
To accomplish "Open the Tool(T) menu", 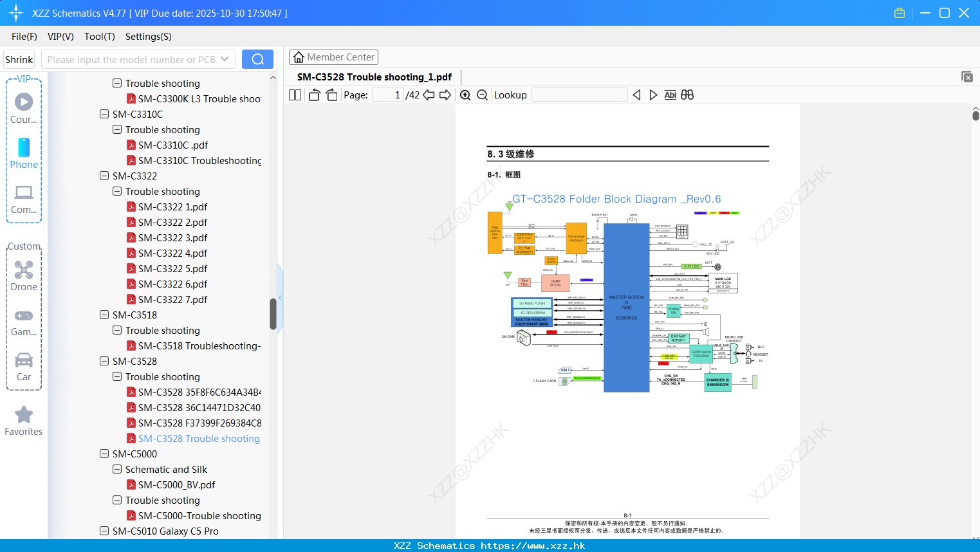I will [100, 37].
